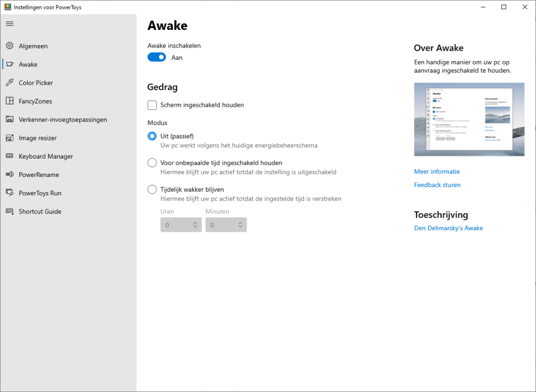Click the Modus label

point(158,122)
